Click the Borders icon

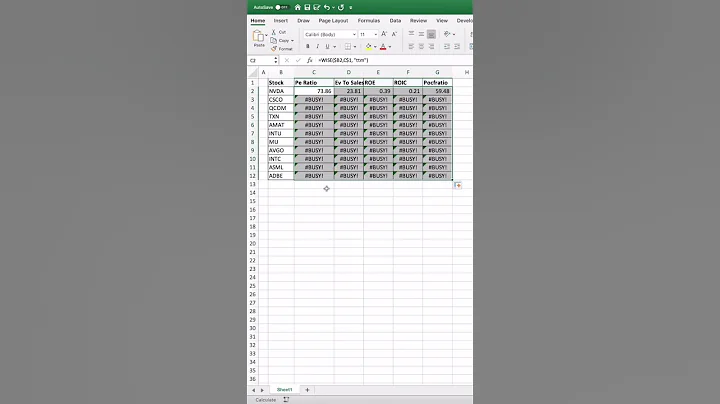pos(348,46)
